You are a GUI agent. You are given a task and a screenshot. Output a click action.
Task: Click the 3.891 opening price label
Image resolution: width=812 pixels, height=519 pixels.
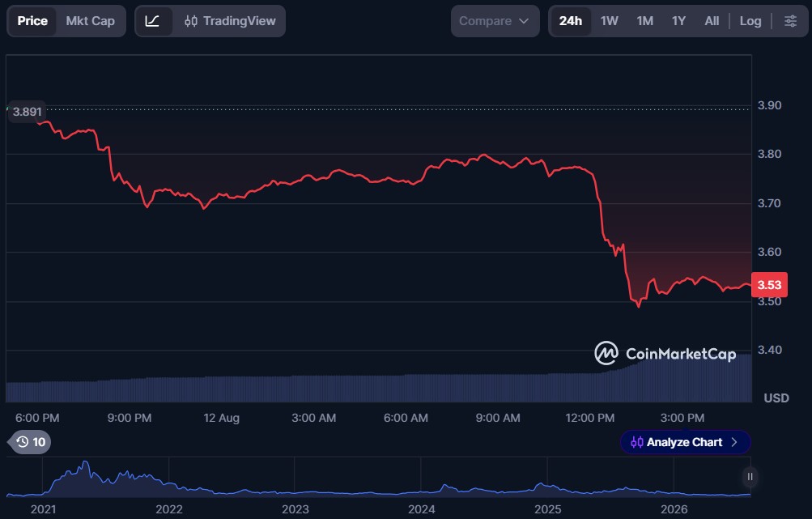[x=27, y=112]
